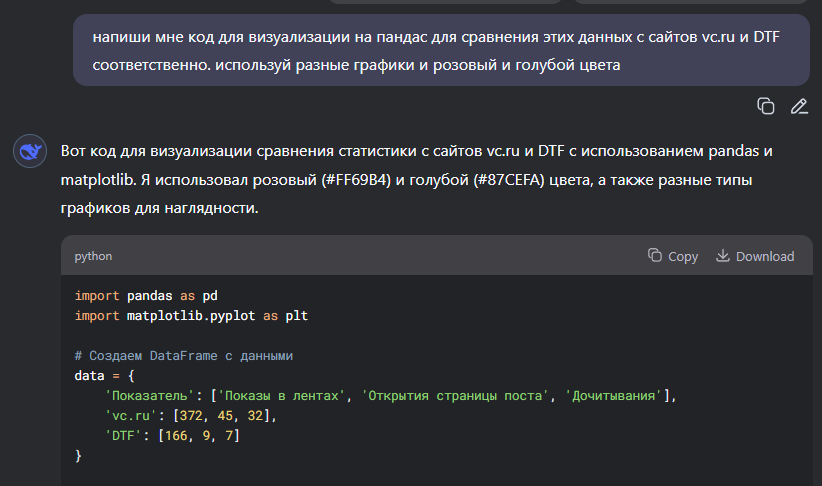
Task: Edit the user message with the pencil icon
Action: click(799, 106)
